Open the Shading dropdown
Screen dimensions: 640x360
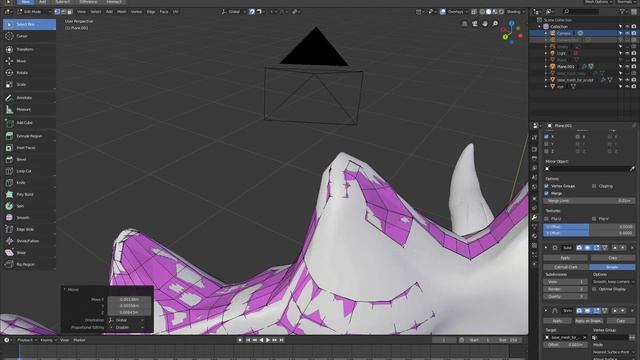pos(516,12)
